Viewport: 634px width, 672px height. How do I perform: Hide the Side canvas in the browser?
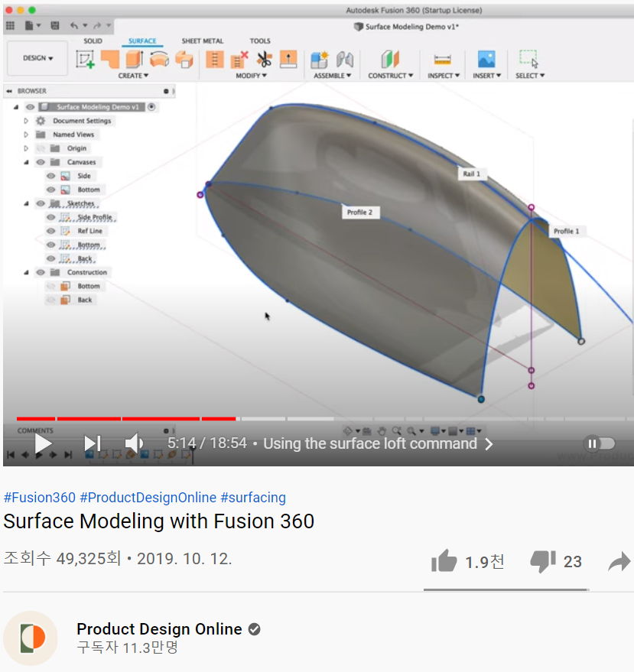[x=50, y=176]
